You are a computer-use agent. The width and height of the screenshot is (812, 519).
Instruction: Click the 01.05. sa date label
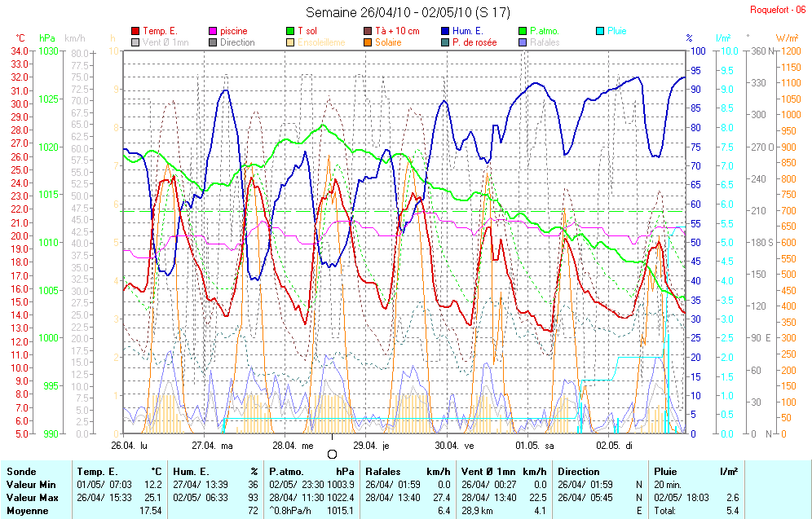535,446
